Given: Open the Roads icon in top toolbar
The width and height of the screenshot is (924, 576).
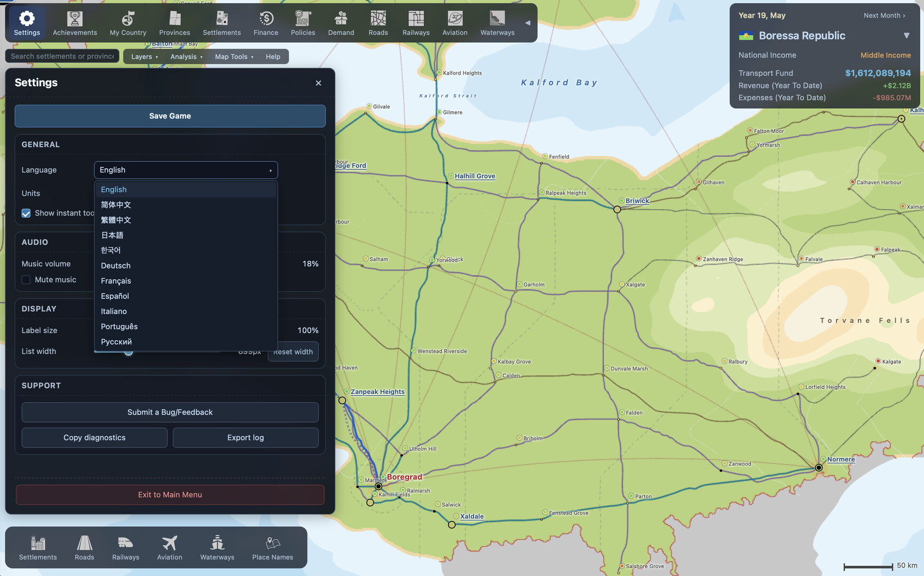Looking at the screenshot, I should coord(378,23).
